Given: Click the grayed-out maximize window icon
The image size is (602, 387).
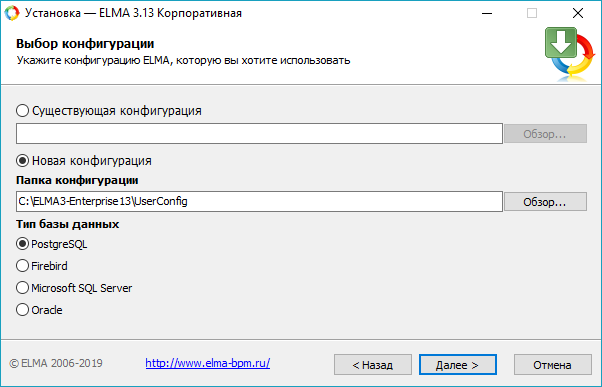Looking at the screenshot, I should tap(532, 13).
